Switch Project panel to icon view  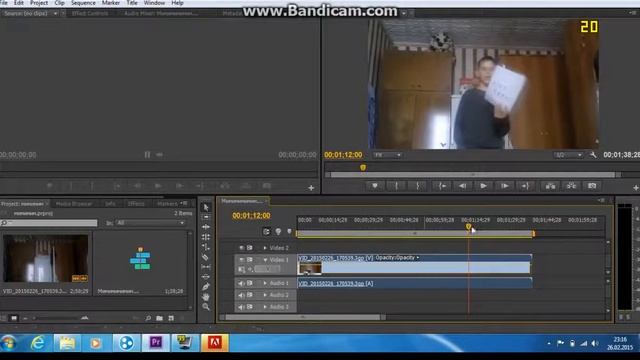(14, 318)
